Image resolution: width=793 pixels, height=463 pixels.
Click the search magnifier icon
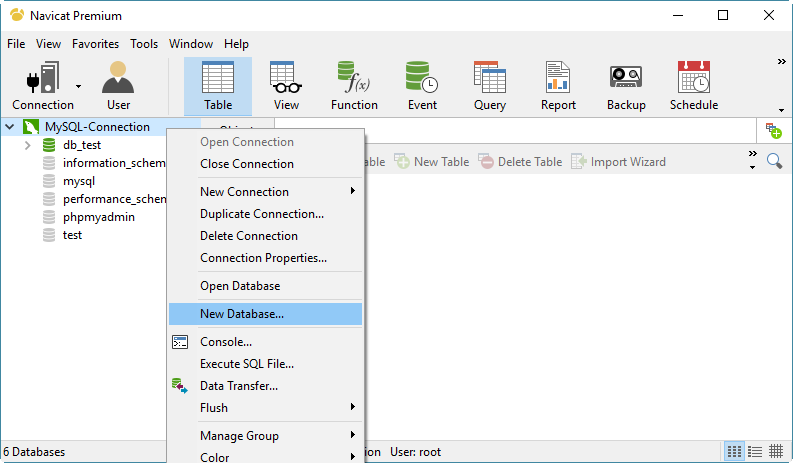pos(774,161)
